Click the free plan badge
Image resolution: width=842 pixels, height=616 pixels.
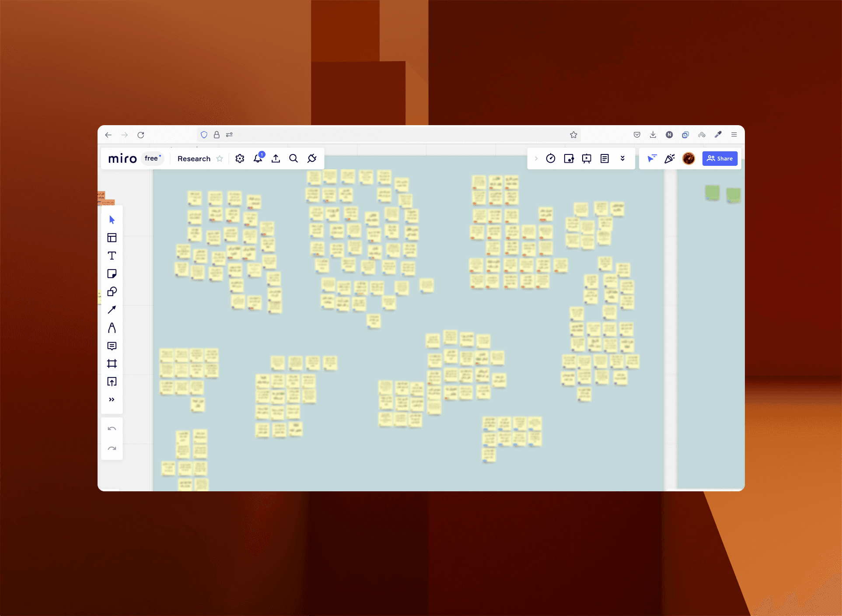152,158
